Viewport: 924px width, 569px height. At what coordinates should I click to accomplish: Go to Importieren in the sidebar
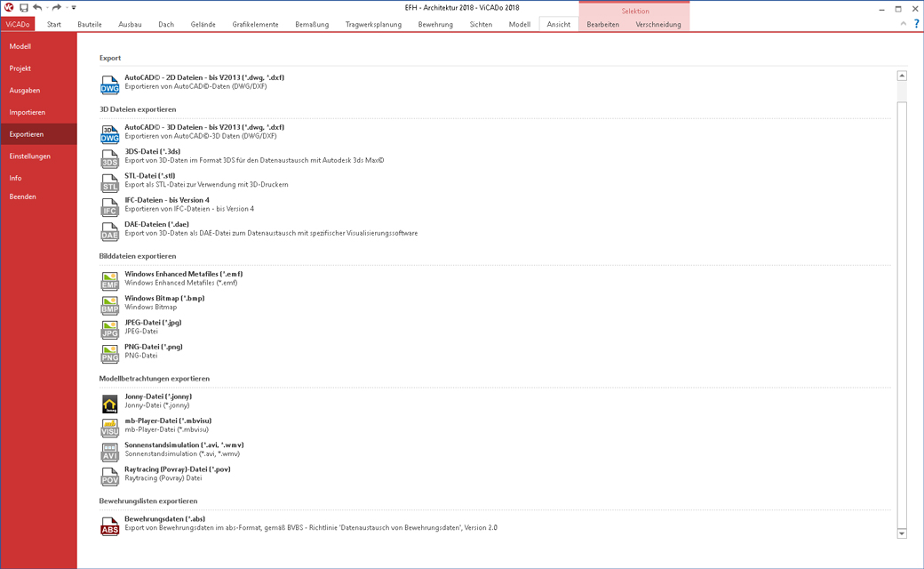38,112
